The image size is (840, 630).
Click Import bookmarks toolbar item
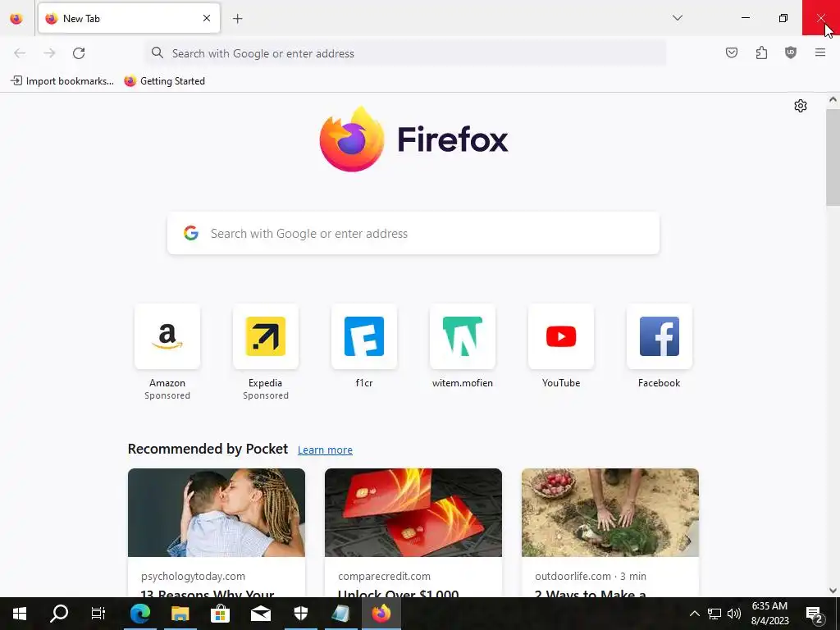click(62, 81)
